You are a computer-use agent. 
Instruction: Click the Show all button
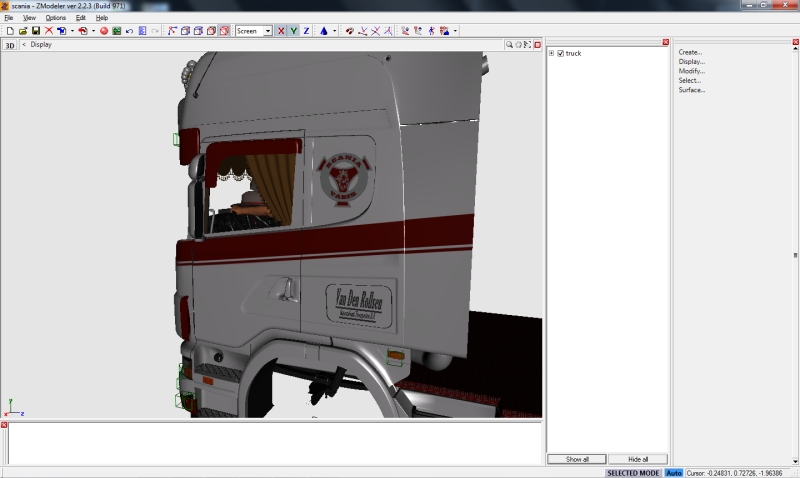tap(577, 459)
